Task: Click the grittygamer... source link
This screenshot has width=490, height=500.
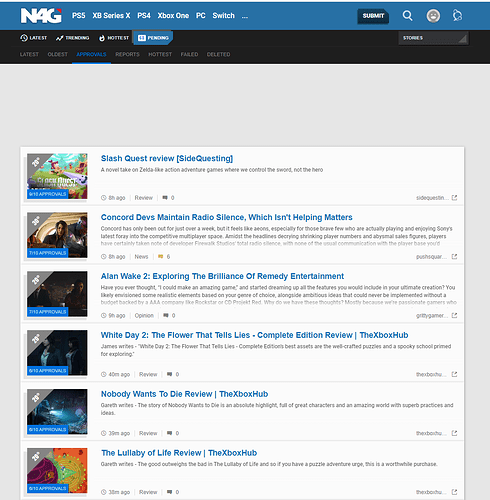Action: pos(432,315)
